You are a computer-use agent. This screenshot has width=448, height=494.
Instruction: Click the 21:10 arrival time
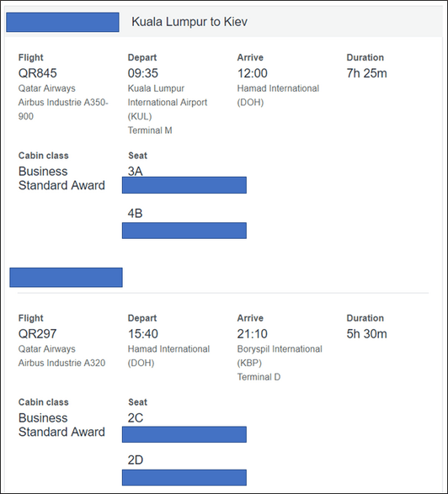point(253,333)
